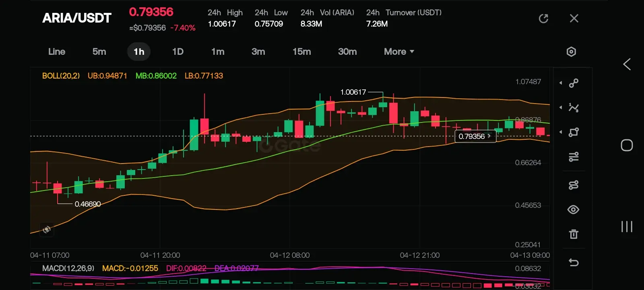Screen dimensions: 644x290
Task: Tap the 04-12 21:00 time axis label
Action: 420,255
